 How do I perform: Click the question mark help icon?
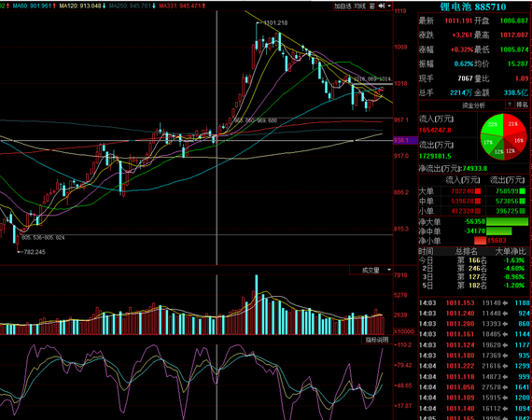pyautogui.click(x=510, y=105)
